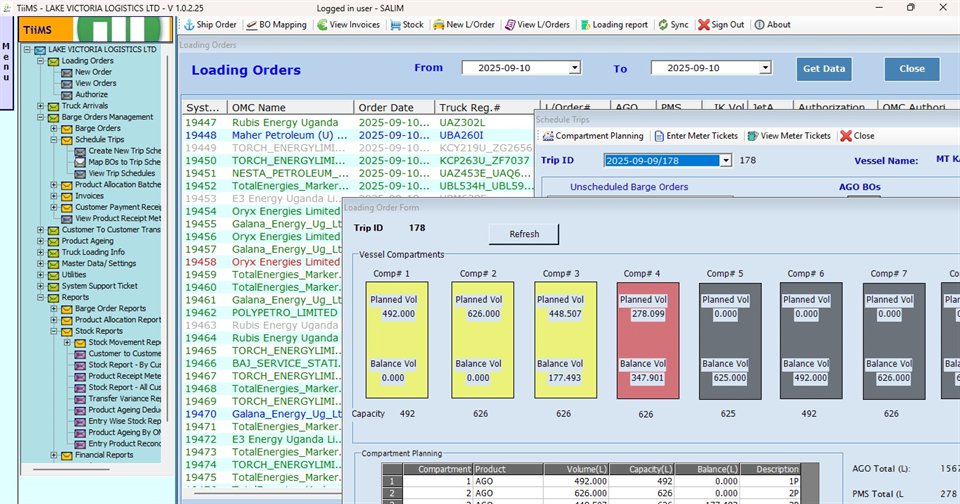960x504 pixels.
Task: Open the From date dropdown
Action: coord(574,68)
